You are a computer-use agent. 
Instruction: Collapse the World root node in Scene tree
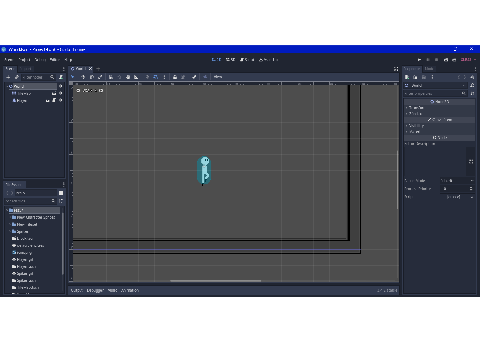pyautogui.click(x=7, y=86)
